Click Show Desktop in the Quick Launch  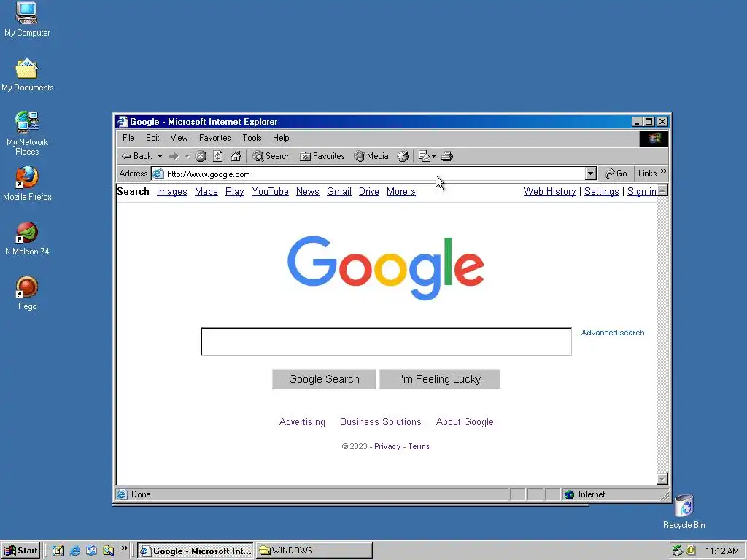coord(58,551)
